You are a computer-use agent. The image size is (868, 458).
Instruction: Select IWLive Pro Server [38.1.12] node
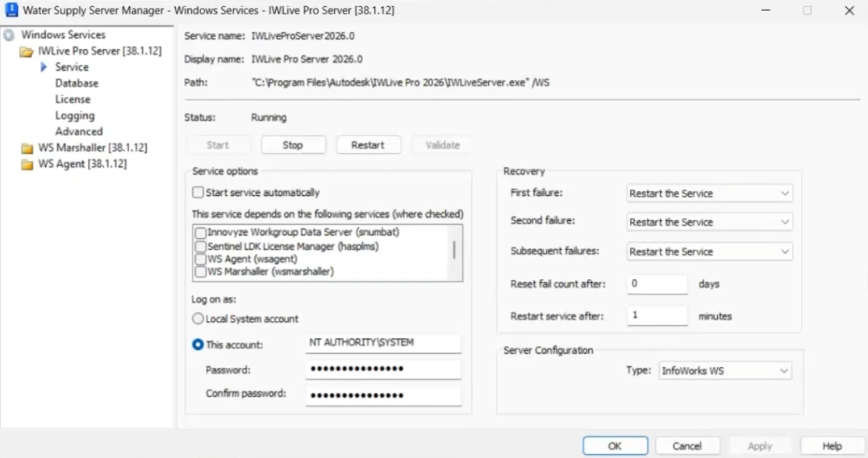[x=99, y=51]
